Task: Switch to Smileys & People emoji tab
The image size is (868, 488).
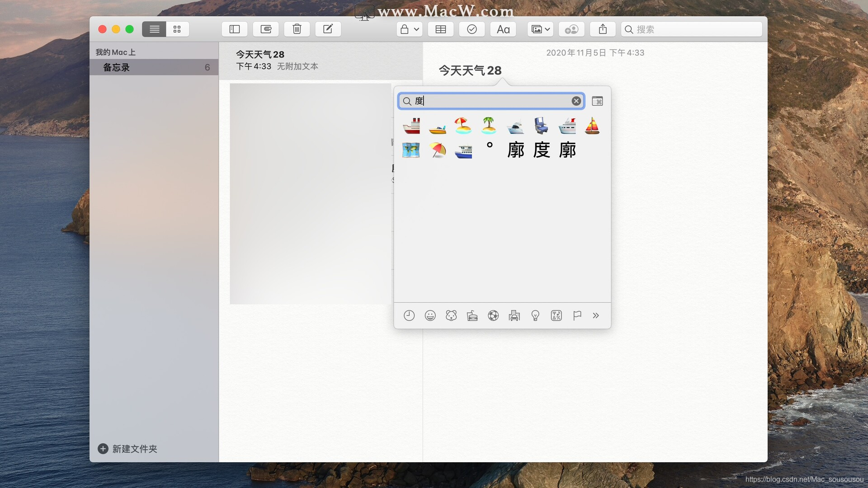Action: [430, 316]
